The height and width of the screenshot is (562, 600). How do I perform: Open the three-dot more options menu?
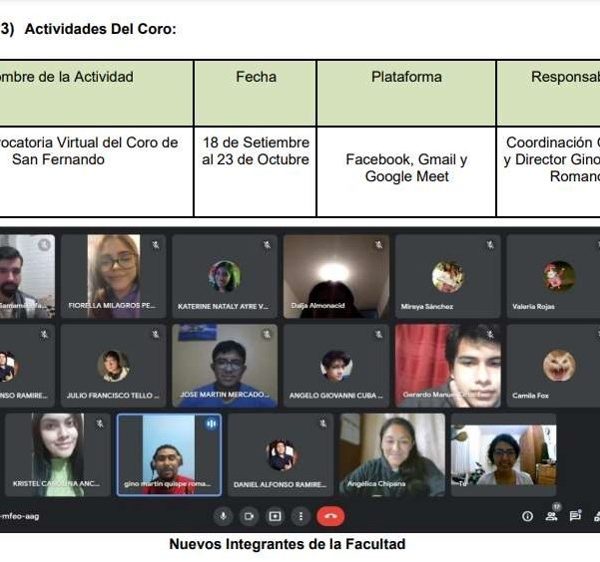(x=301, y=516)
